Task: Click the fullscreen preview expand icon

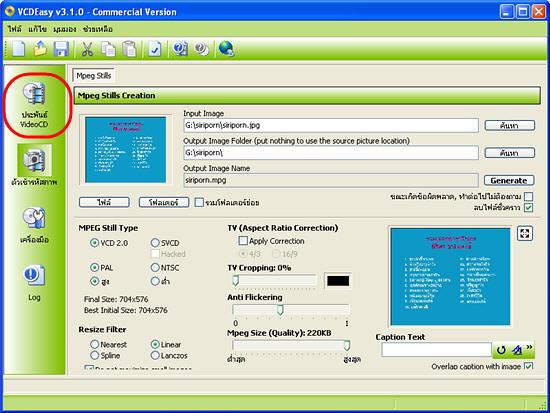Action: tap(525, 233)
